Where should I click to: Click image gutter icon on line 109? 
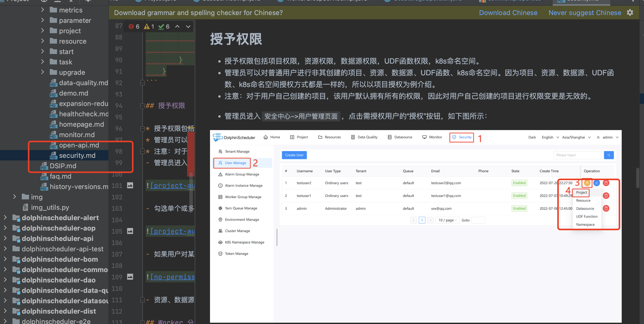pyautogui.click(x=130, y=277)
